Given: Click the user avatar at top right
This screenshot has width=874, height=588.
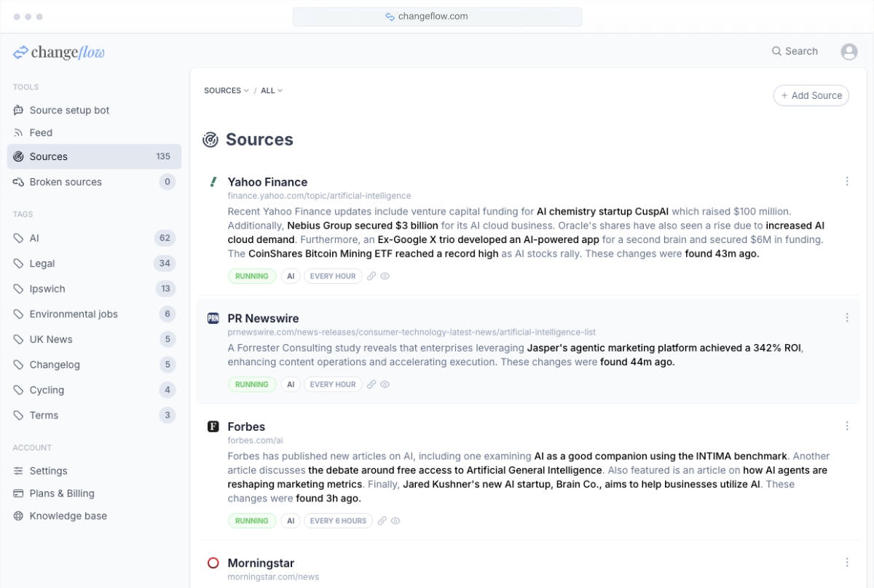Looking at the screenshot, I should [x=849, y=51].
